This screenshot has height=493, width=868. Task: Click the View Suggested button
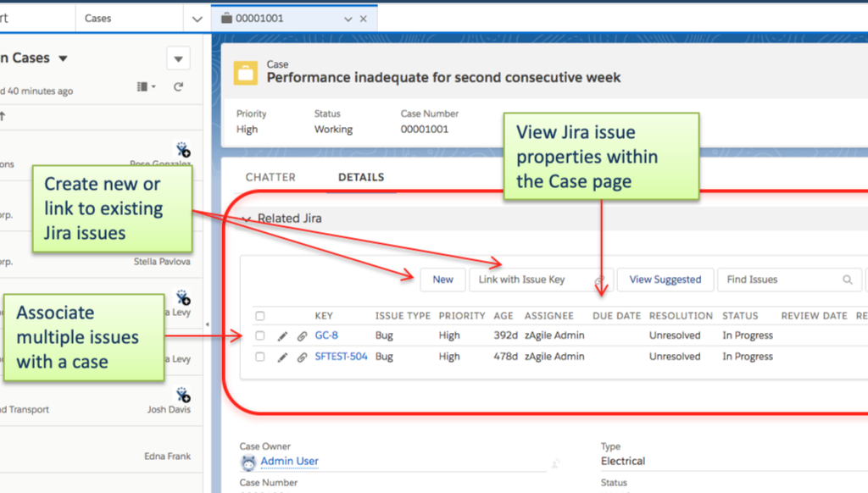(x=665, y=279)
